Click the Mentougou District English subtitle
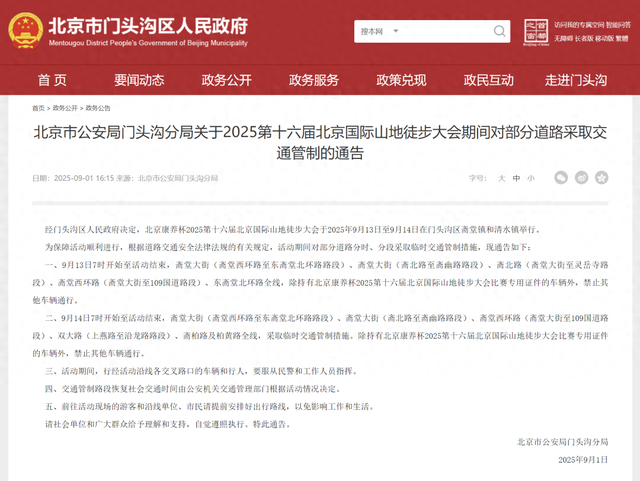The image size is (640, 481). 148,43
